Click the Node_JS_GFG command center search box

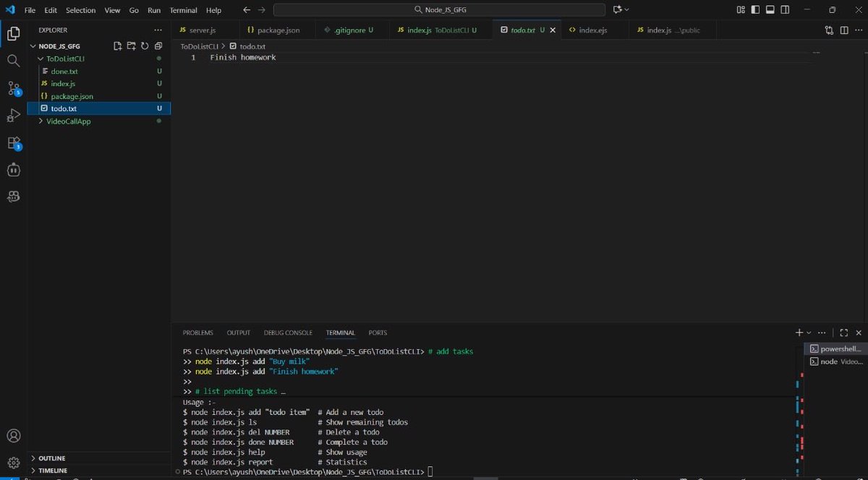pos(439,10)
